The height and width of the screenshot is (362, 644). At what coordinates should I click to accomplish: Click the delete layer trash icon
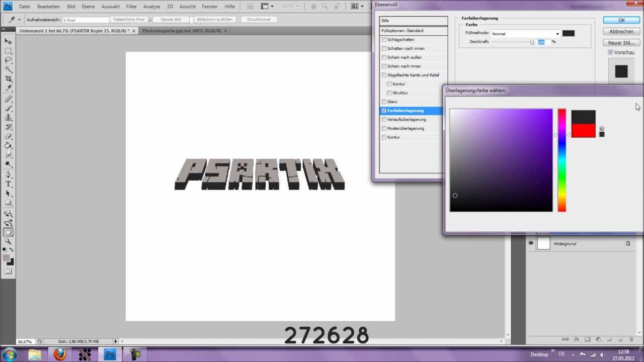pyautogui.click(x=631, y=339)
